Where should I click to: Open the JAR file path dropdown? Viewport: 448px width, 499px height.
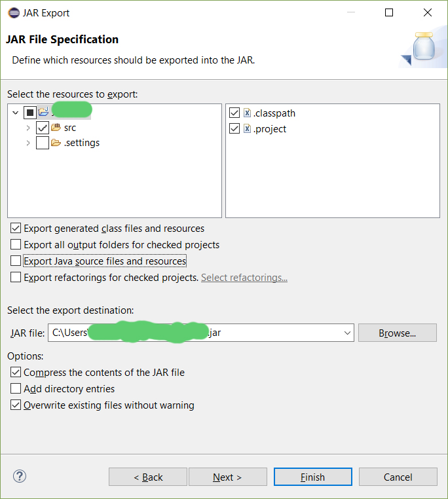click(347, 333)
